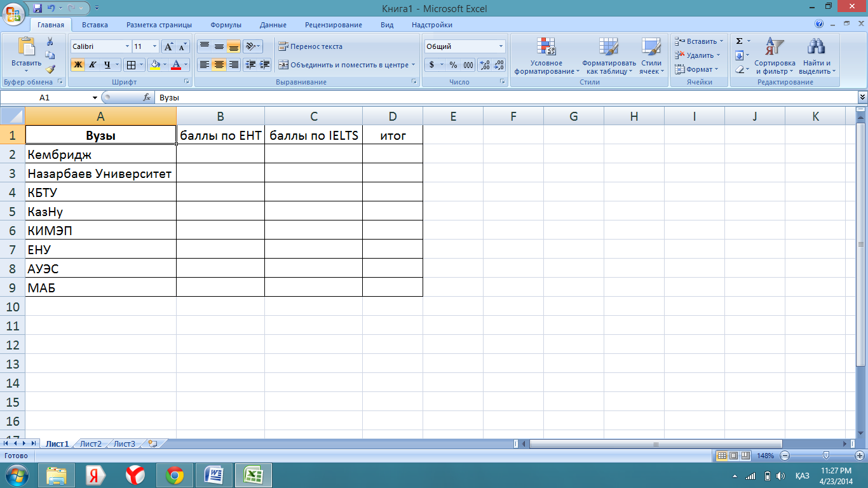Viewport: 868px width, 488px height.
Task: Click the decrease indent icon
Action: coord(250,65)
